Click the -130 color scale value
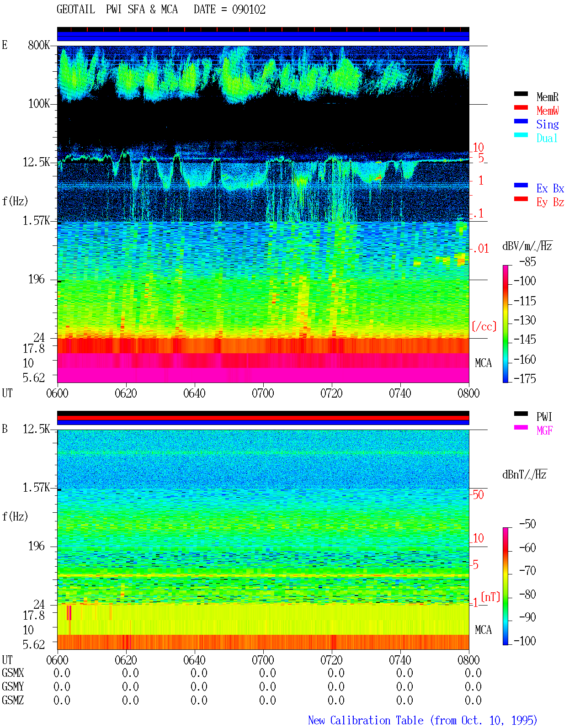This screenshot has width=585, height=728. click(525, 320)
